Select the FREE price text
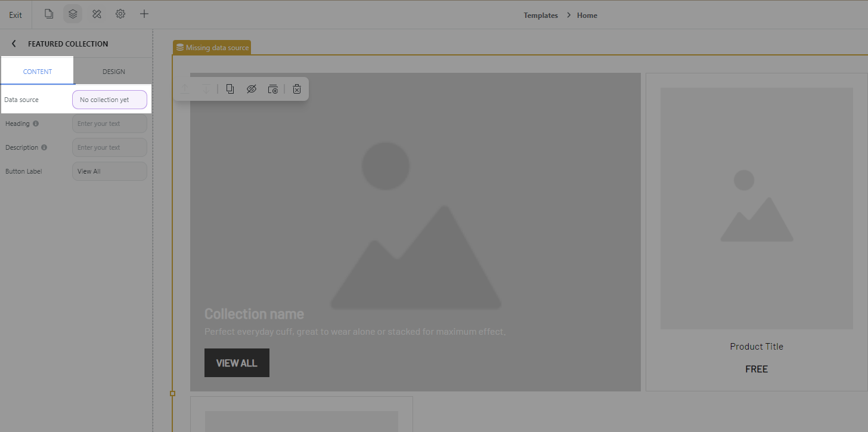Image resolution: width=868 pixels, height=432 pixels. (757, 369)
